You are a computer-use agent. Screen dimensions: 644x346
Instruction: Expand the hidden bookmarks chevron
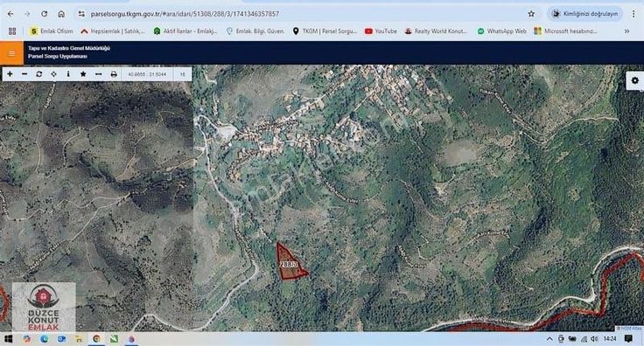pos(626,31)
